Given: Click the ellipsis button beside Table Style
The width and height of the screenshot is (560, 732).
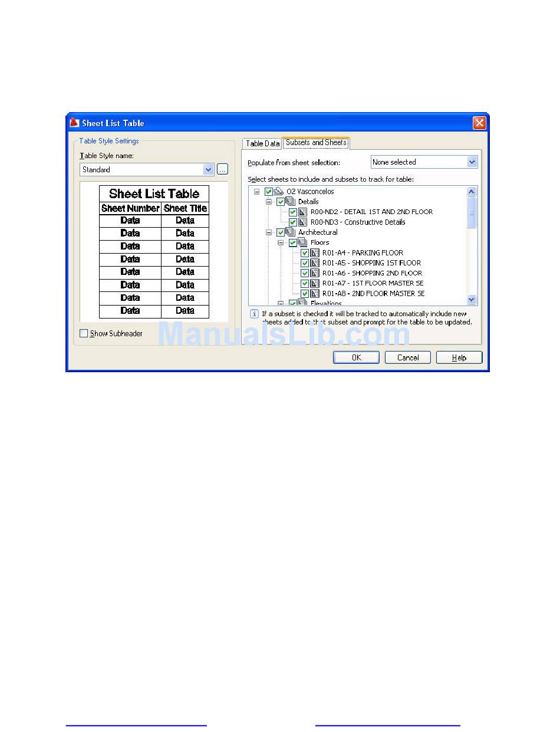Looking at the screenshot, I should click(222, 170).
